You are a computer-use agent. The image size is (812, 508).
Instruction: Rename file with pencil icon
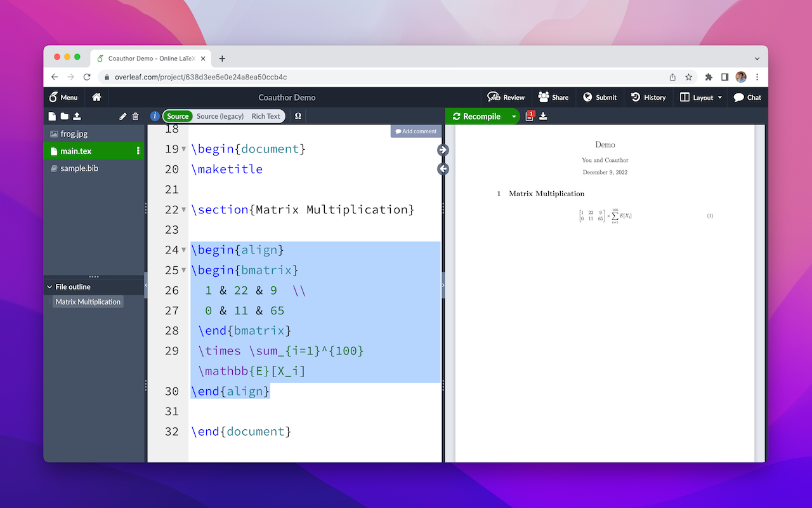[123, 116]
